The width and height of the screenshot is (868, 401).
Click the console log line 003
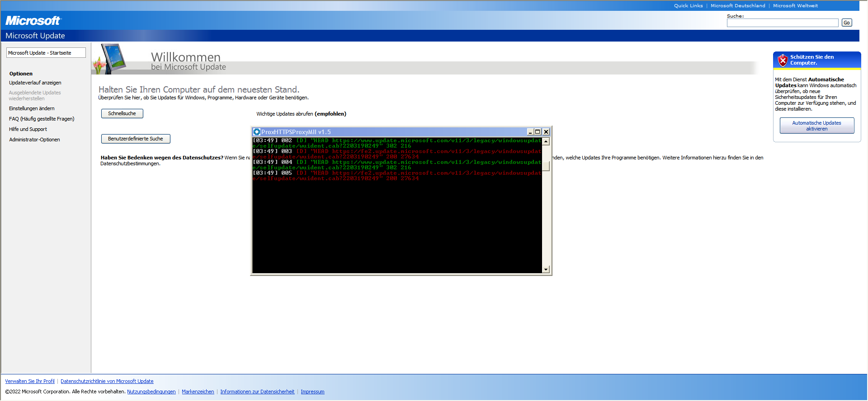pyautogui.click(x=397, y=154)
